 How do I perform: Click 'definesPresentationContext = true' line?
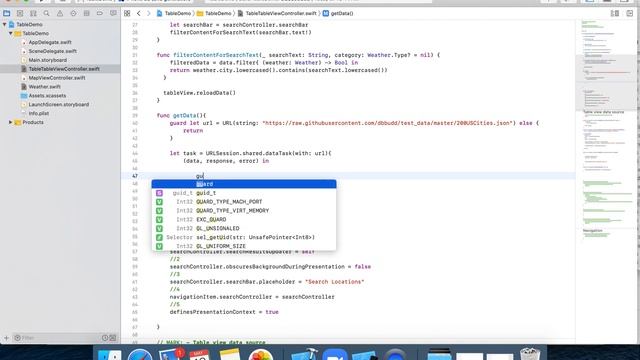tap(224, 312)
